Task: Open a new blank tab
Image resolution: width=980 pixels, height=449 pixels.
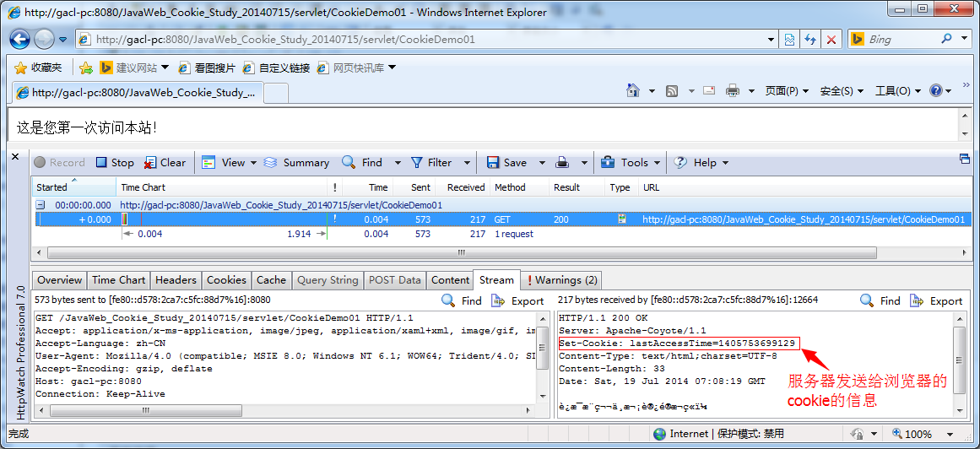Action: point(277,93)
